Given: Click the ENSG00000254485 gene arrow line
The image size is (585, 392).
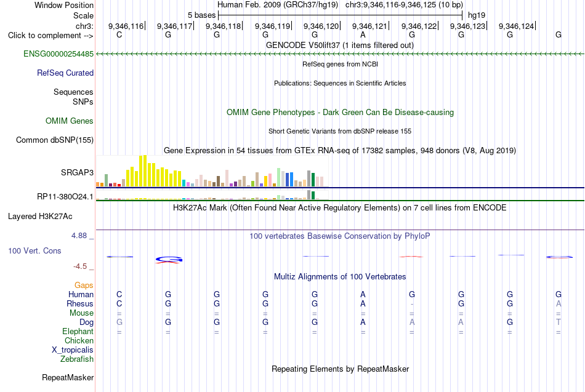Looking at the screenshot, I should point(340,54).
